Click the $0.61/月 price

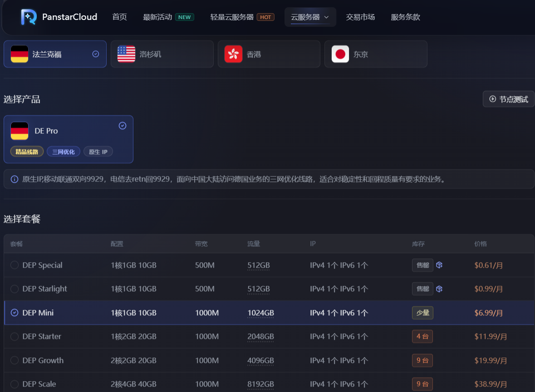point(489,265)
